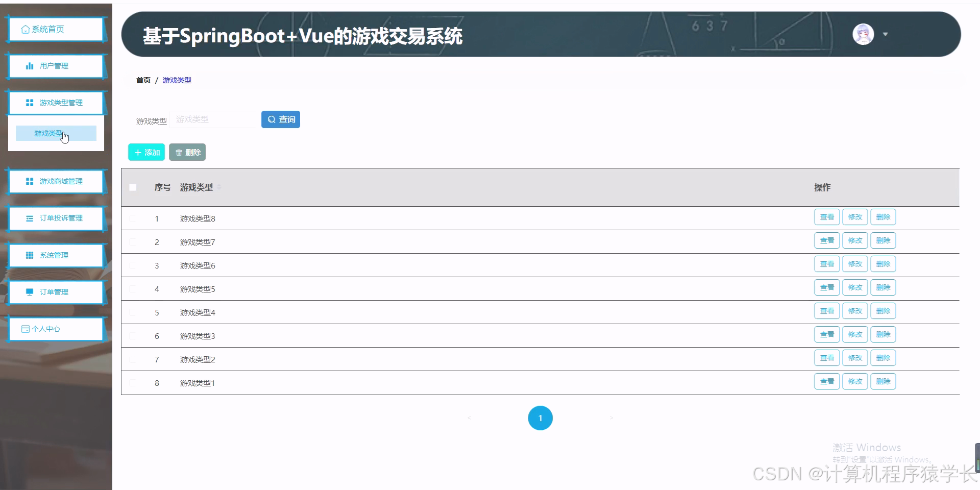Click 修改 for 游戏类型3
Screen dimensions: 980x490
[855, 334]
